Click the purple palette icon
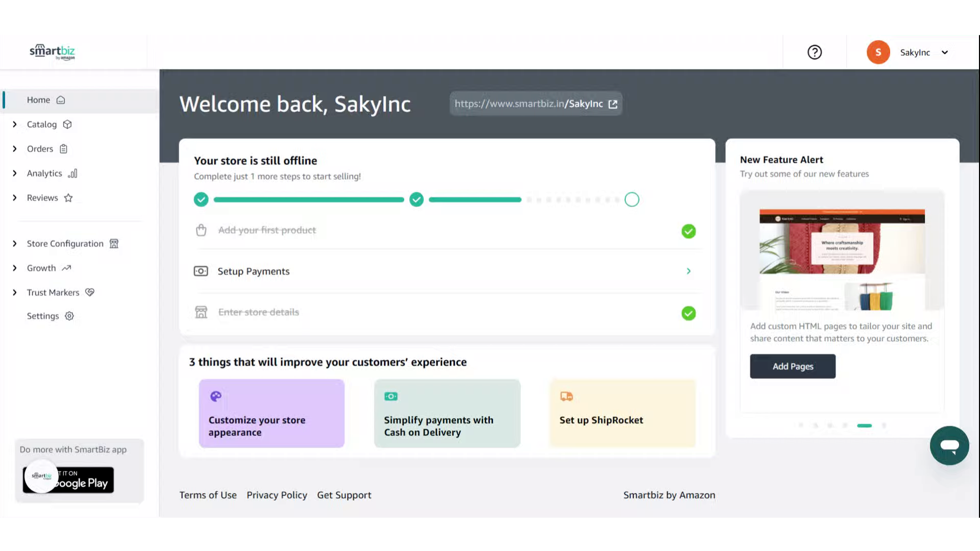This screenshot has height=551, width=980. click(216, 396)
